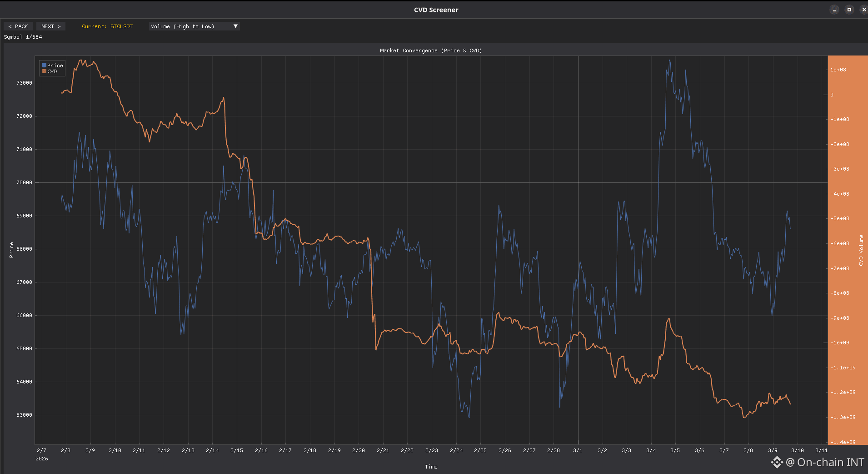Open the Volume (High to Low) sort dropdown

coord(190,26)
